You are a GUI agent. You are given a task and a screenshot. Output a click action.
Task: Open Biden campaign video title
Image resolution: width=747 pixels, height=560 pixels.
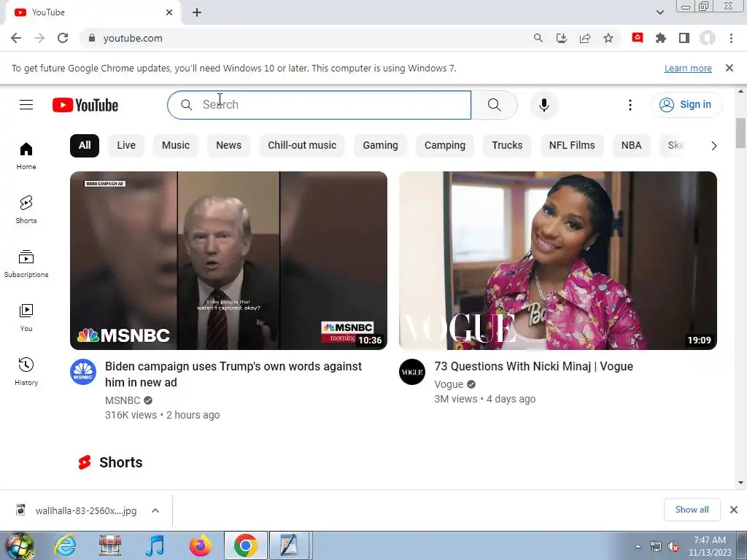pos(233,374)
